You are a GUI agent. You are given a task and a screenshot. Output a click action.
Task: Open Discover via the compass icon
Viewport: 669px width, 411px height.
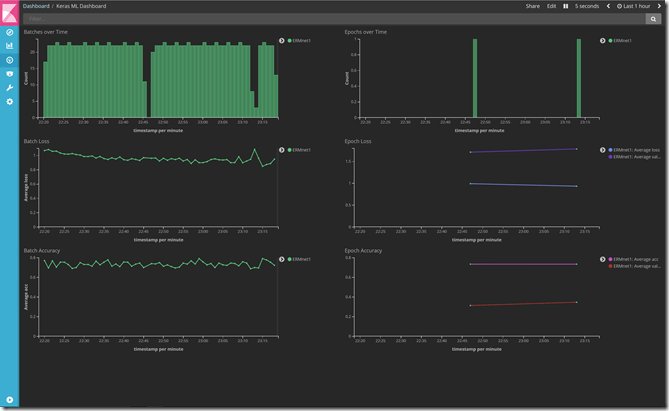coord(9,32)
